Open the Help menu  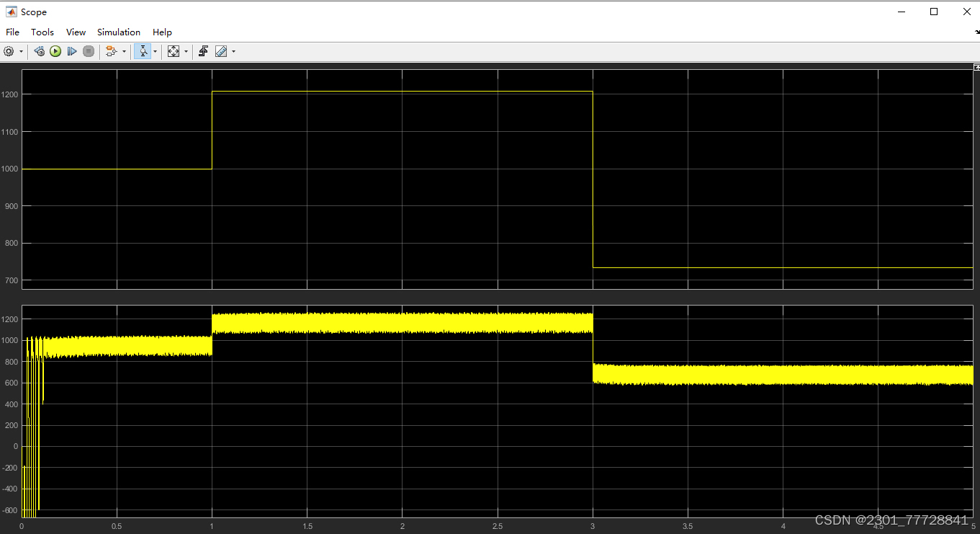[162, 32]
